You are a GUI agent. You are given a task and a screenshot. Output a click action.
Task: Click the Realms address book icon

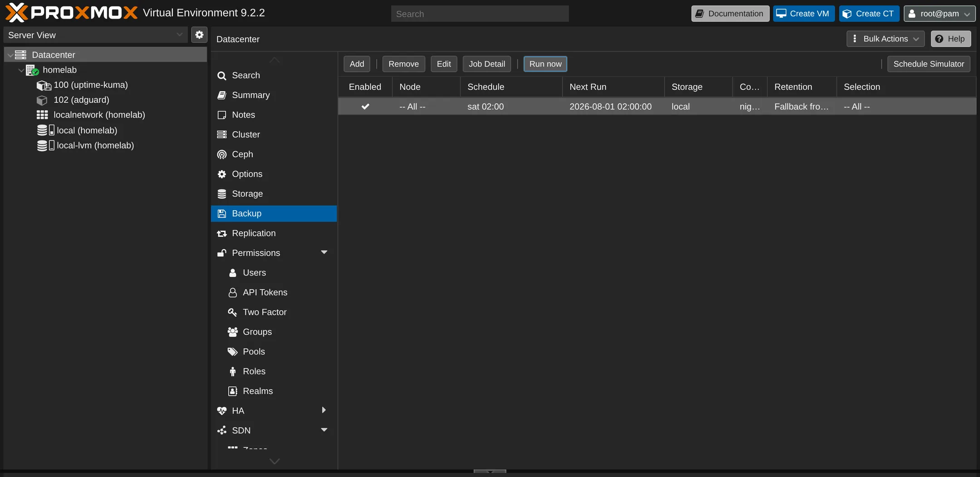[x=232, y=391]
